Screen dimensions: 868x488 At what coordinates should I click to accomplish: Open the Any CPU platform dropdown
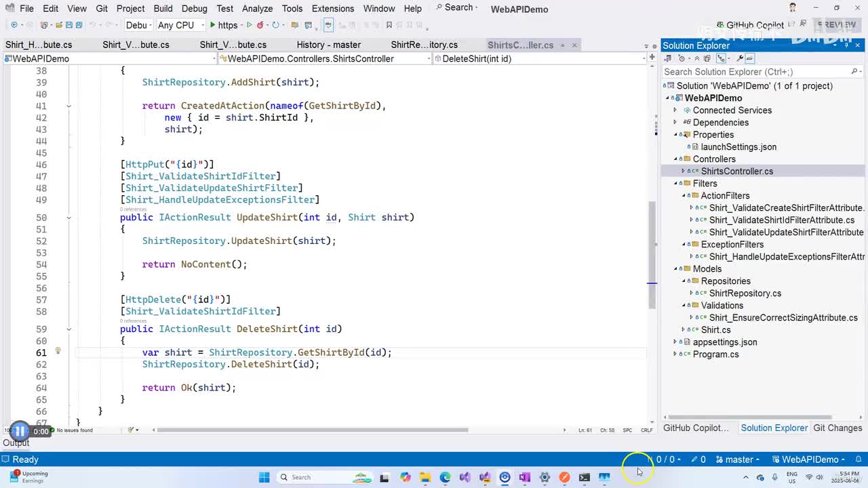pos(180,25)
